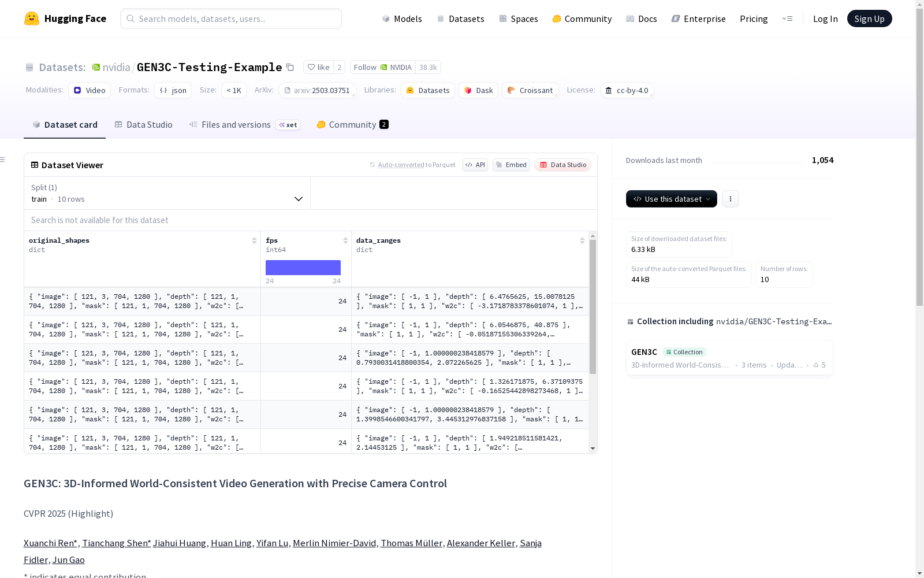The width and height of the screenshot is (924, 578).
Task: Select the Dask library tag
Action: pos(478,90)
